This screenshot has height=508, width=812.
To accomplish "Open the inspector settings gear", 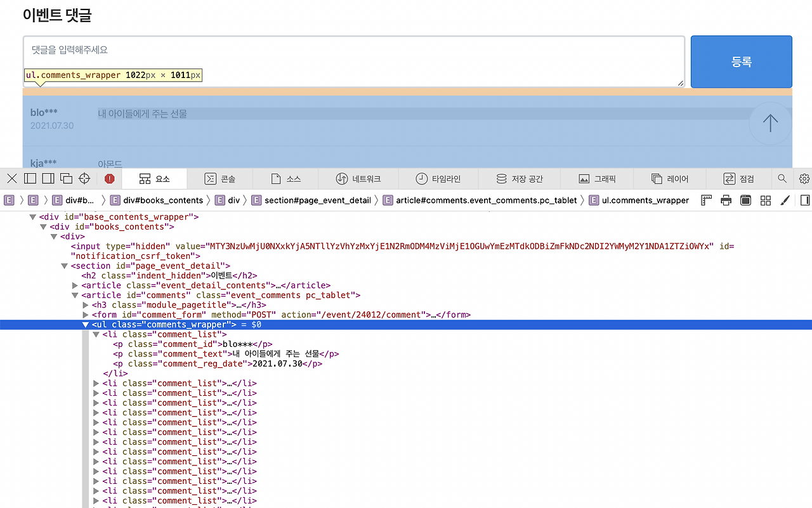I will (804, 179).
